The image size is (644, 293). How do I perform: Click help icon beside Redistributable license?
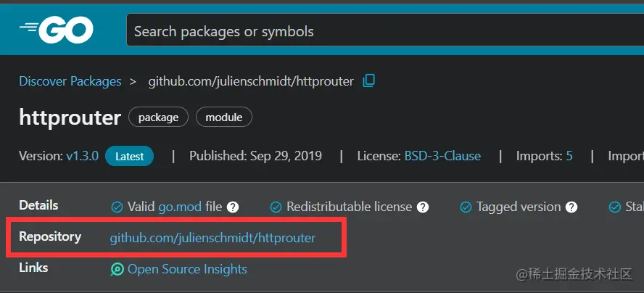pos(423,207)
